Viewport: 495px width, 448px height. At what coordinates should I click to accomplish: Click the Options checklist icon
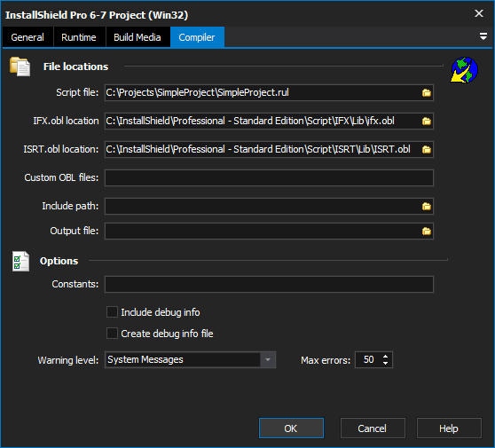tap(20, 261)
